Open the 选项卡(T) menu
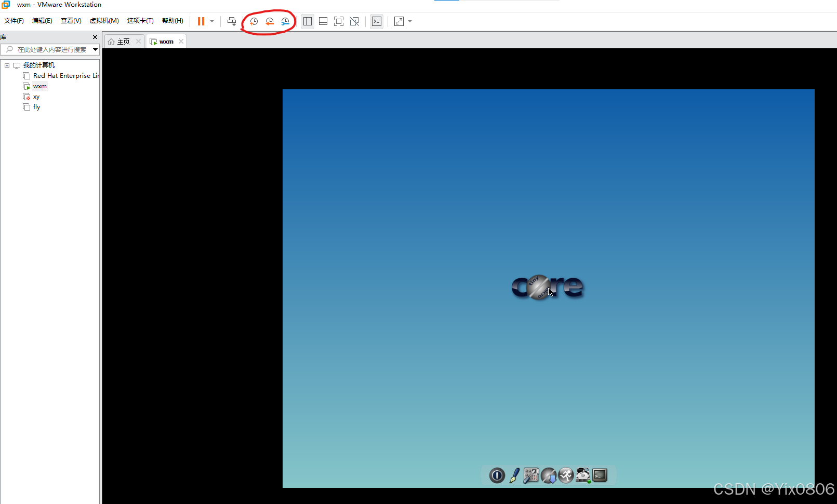837x504 pixels. [x=140, y=21]
